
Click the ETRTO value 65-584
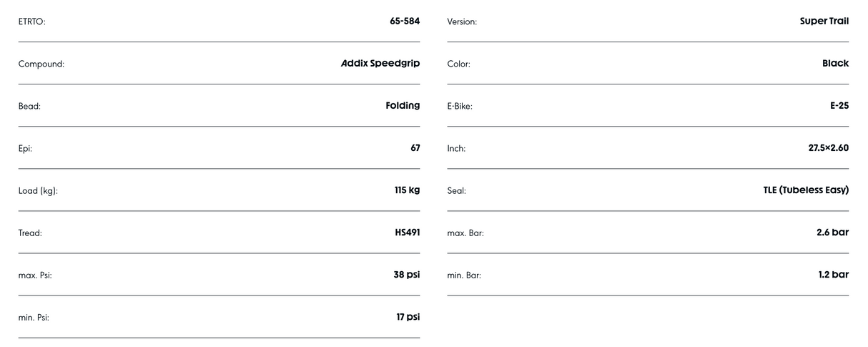[405, 21]
